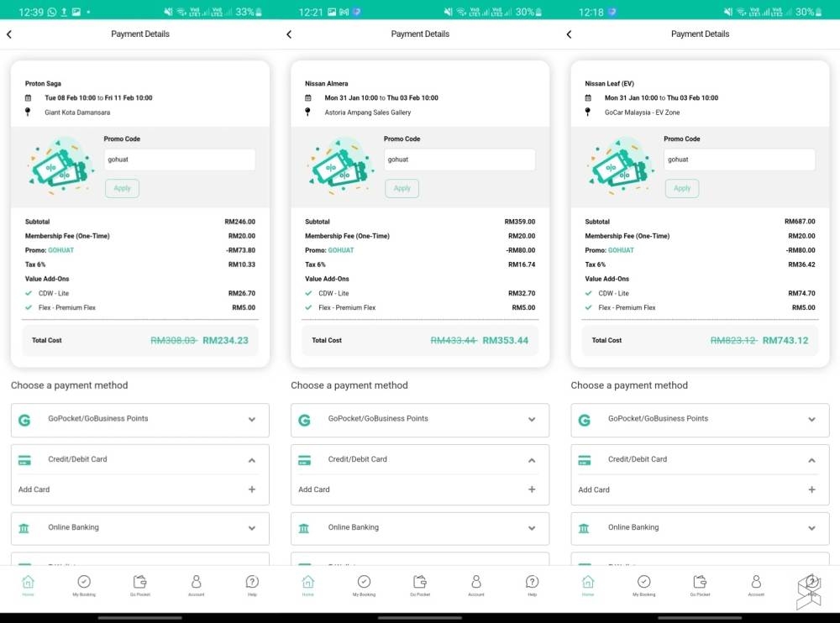Open Home tab on the Proton Saga screen
The width and height of the screenshot is (840, 623).
click(28, 585)
